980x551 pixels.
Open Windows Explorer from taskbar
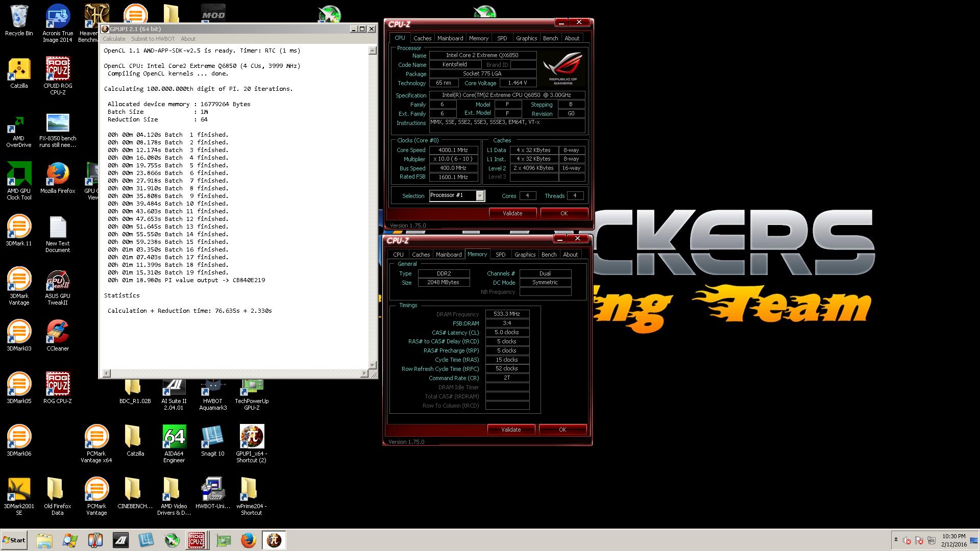[x=44, y=540]
